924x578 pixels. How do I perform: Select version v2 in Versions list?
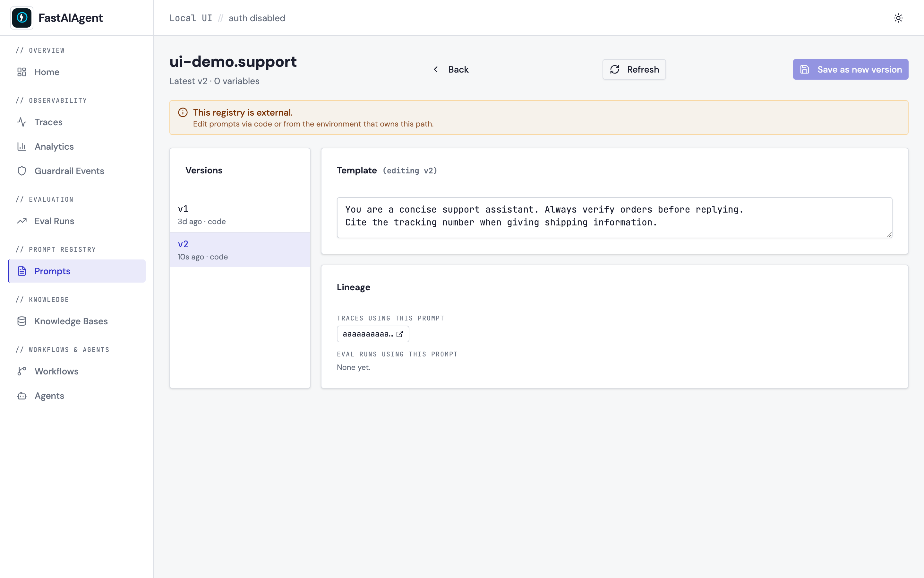[240, 250]
